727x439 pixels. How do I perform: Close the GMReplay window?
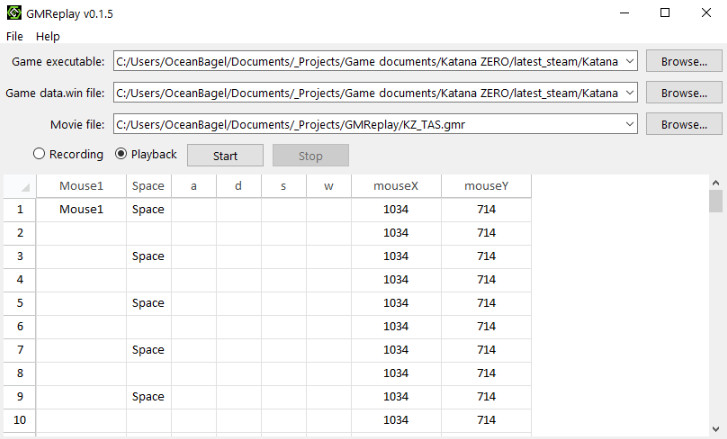pos(706,13)
